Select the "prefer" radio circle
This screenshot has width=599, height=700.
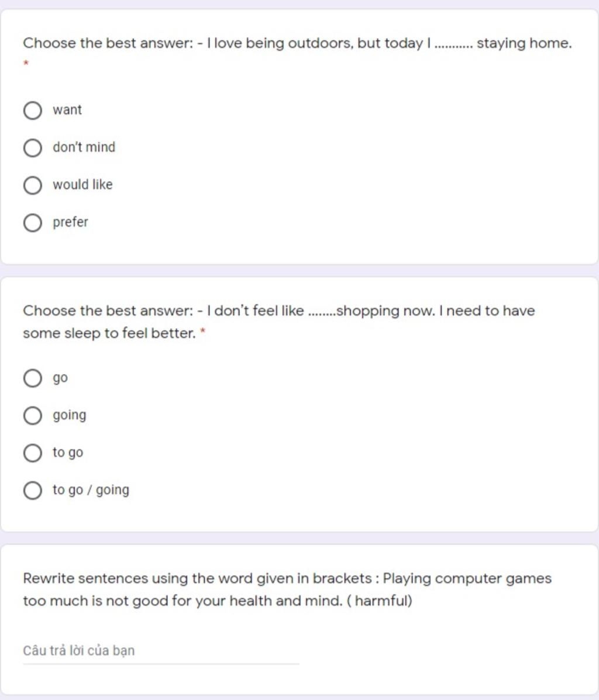click(x=33, y=222)
